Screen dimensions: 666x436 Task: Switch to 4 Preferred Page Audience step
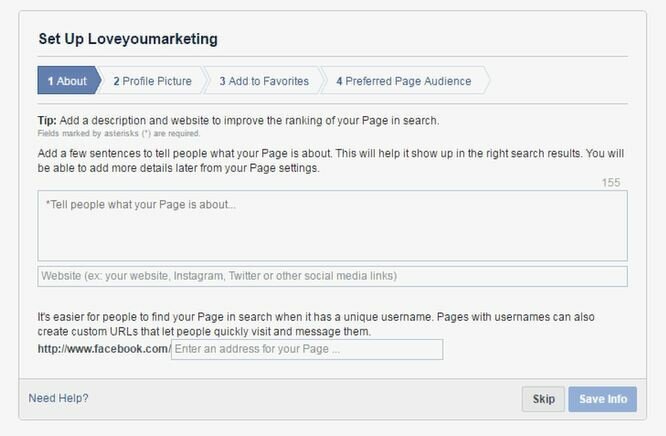(x=404, y=81)
